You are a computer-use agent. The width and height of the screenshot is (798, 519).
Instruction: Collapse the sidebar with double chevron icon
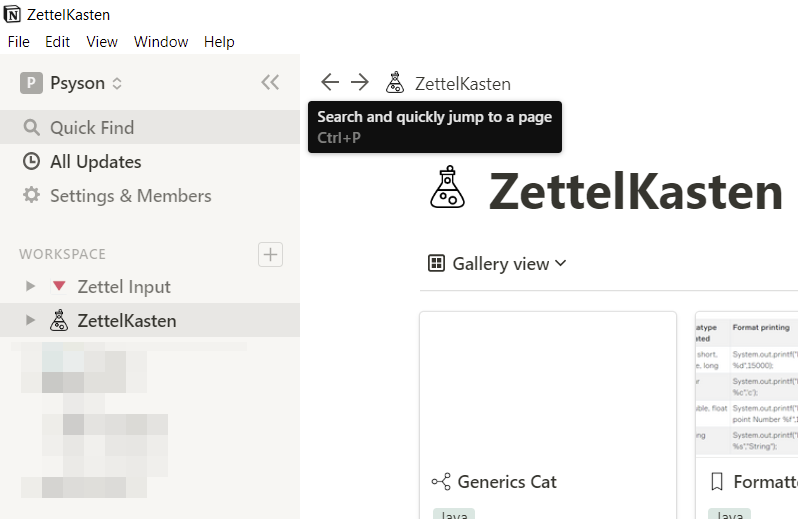point(270,83)
